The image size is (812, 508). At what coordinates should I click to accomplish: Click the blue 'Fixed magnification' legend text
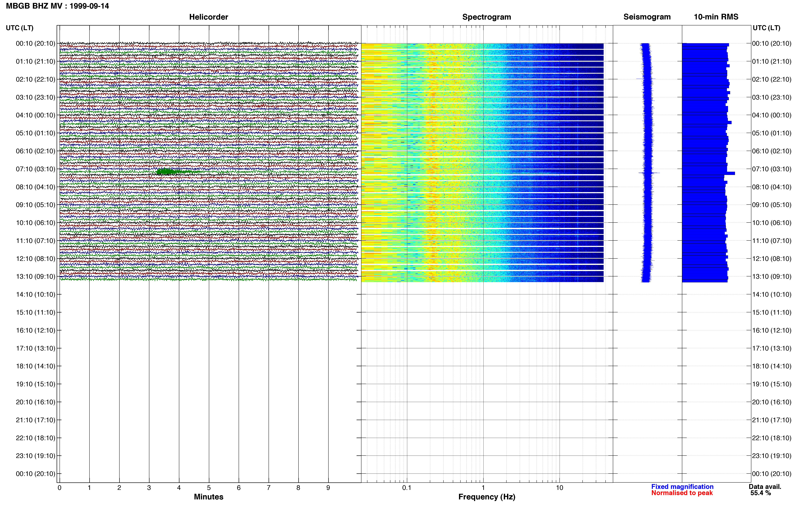tap(682, 486)
